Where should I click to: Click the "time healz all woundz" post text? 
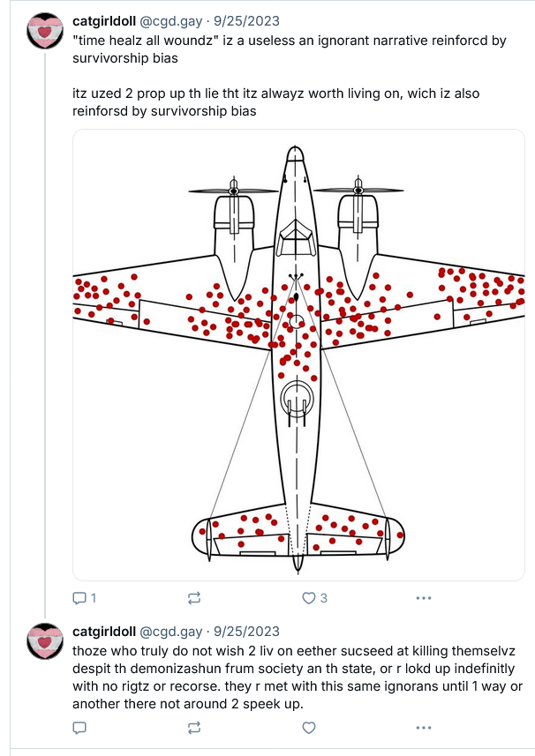click(265, 48)
